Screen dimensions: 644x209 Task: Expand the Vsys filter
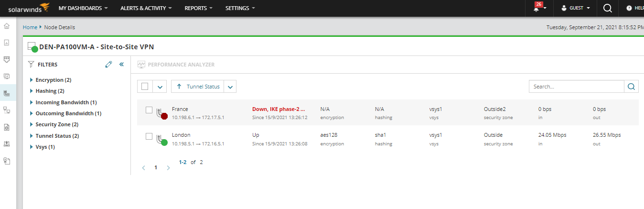[32, 147]
